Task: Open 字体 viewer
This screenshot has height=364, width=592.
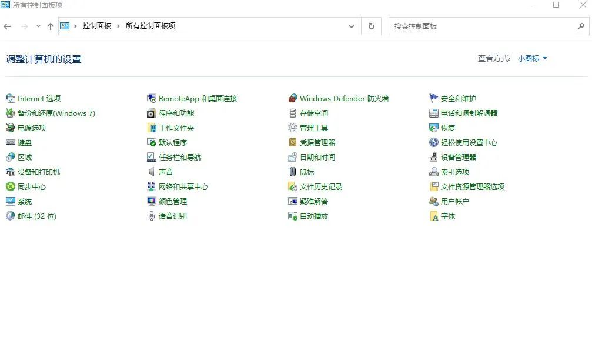Action: pyautogui.click(x=447, y=216)
